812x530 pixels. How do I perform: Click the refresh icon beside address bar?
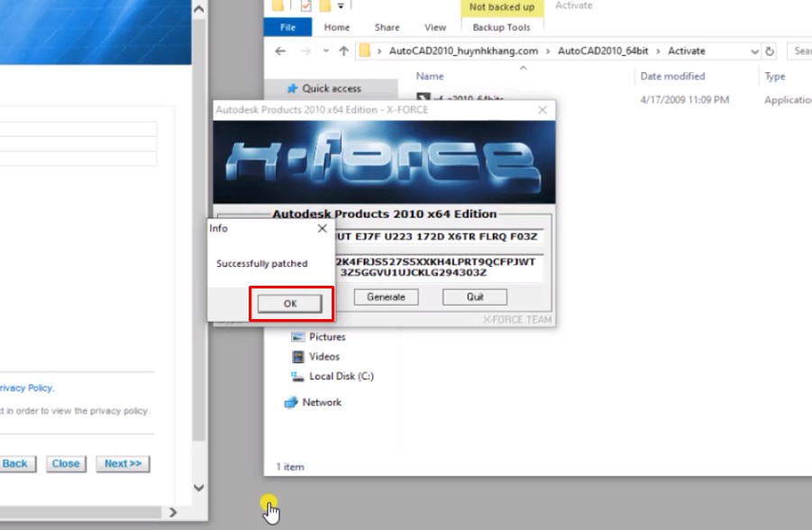[x=770, y=51]
